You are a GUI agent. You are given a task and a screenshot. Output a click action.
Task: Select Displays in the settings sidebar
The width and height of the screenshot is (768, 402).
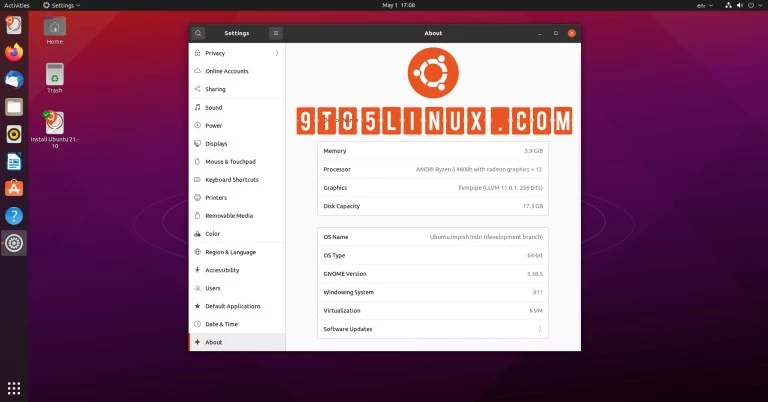pyautogui.click(x=216, y=144)
